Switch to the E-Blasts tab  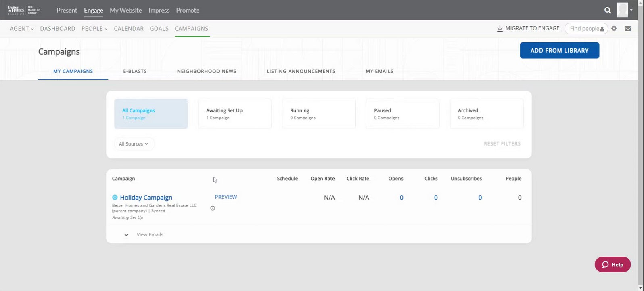(x=135, y=71)
